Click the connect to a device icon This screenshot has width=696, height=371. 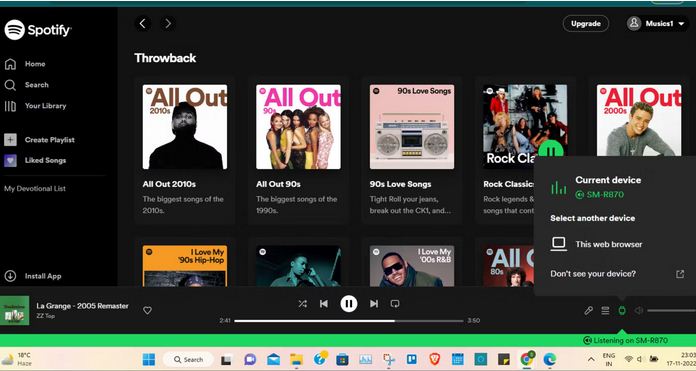coord(622,311)
